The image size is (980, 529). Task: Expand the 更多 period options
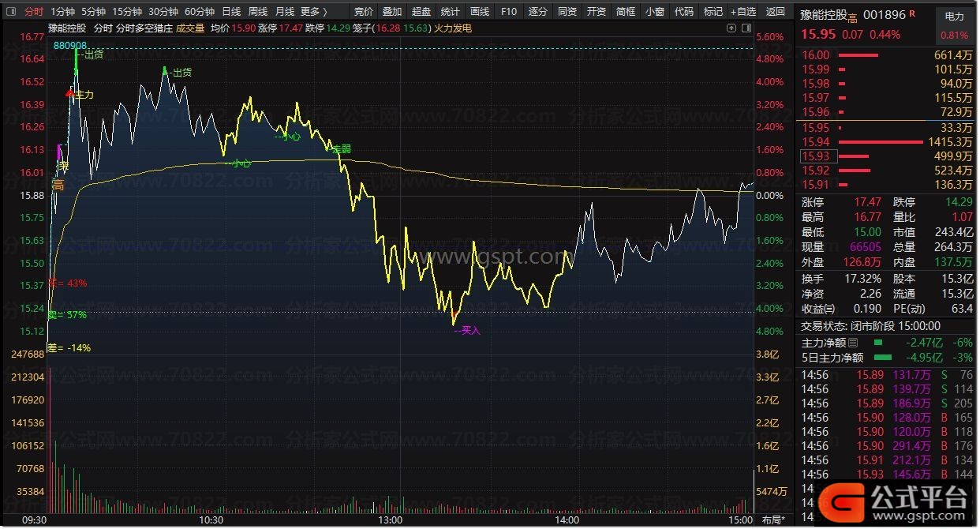(x=313, y=11)
